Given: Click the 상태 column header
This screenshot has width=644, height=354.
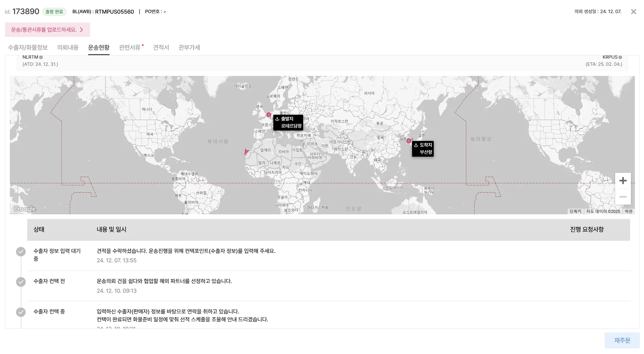Looking at the screenshot, I should [39, 229].
